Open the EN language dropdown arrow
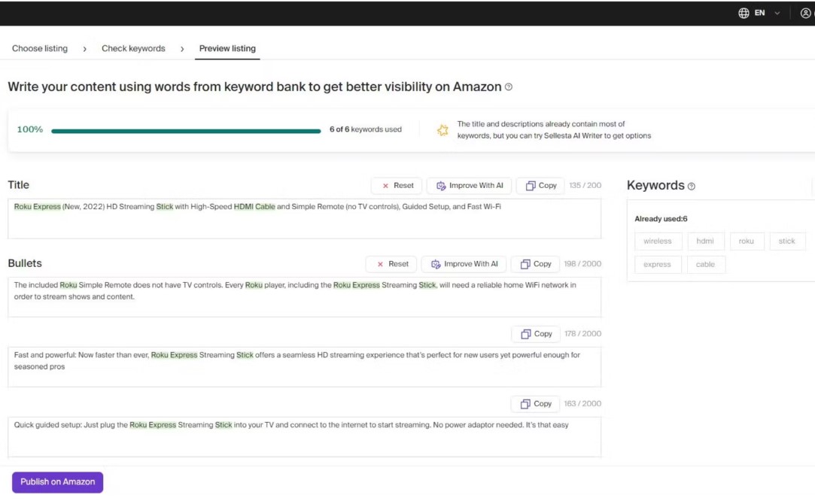 tap(777, 14)
